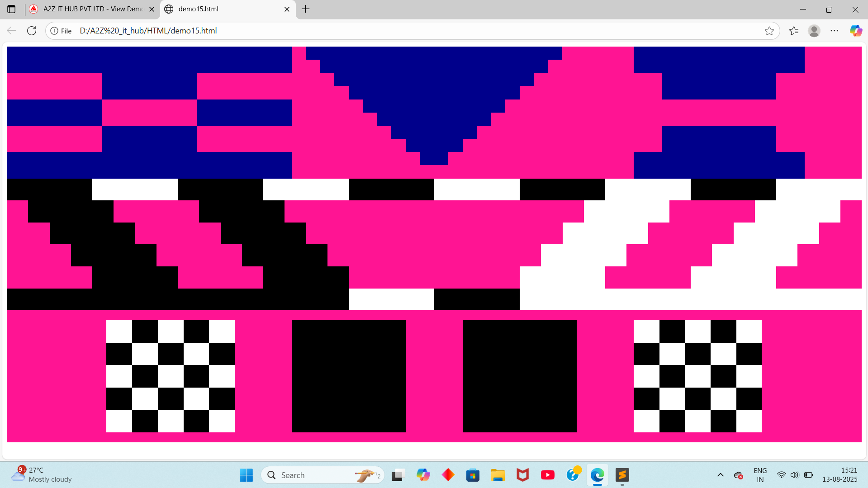Expand hidden system tray icons chevron

click(x=721, y=475)
